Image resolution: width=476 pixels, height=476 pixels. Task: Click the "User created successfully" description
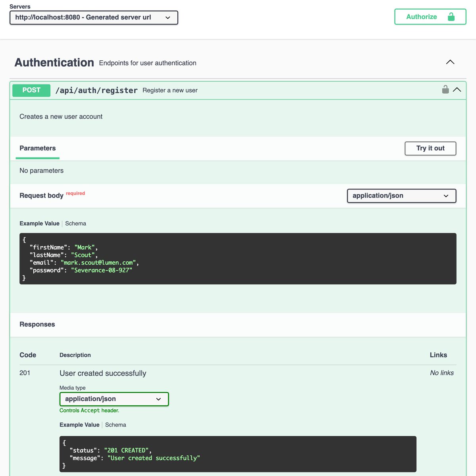click(x=103, y=373)
